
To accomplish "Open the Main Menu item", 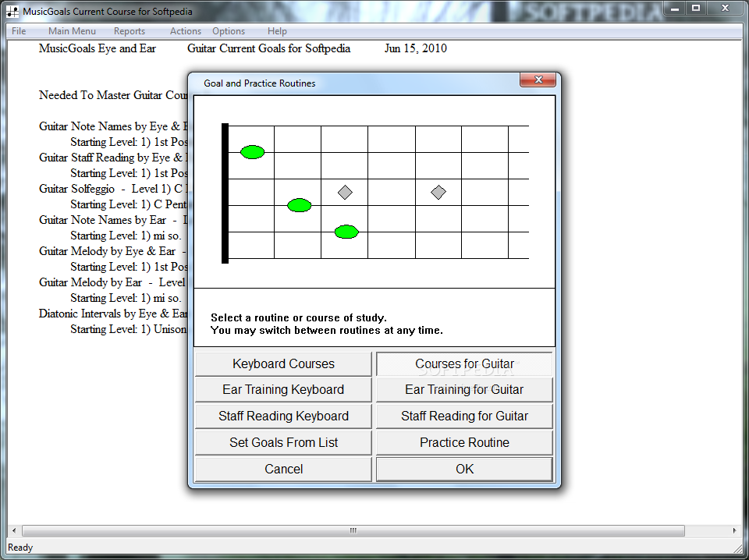I will coord(72,31).
